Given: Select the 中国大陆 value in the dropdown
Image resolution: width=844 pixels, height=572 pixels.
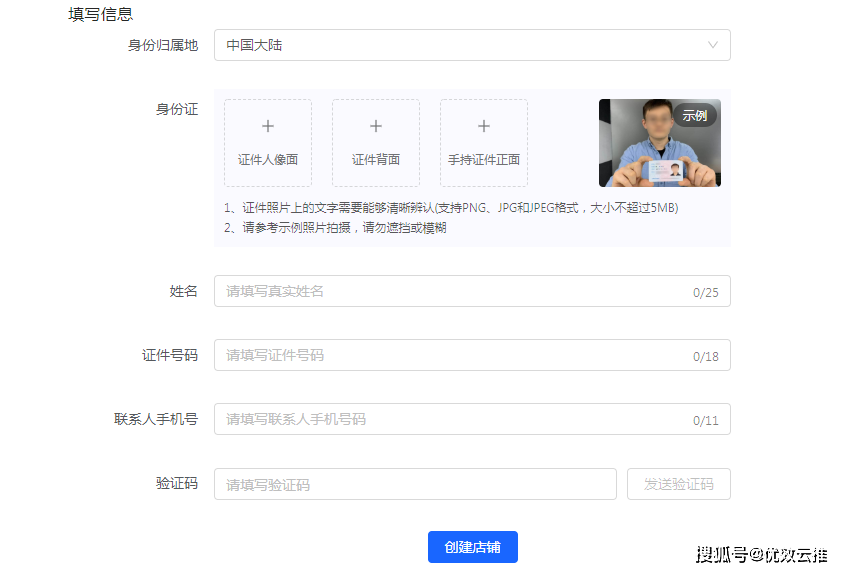Looking at the screenshot, I should click(254, 45).
